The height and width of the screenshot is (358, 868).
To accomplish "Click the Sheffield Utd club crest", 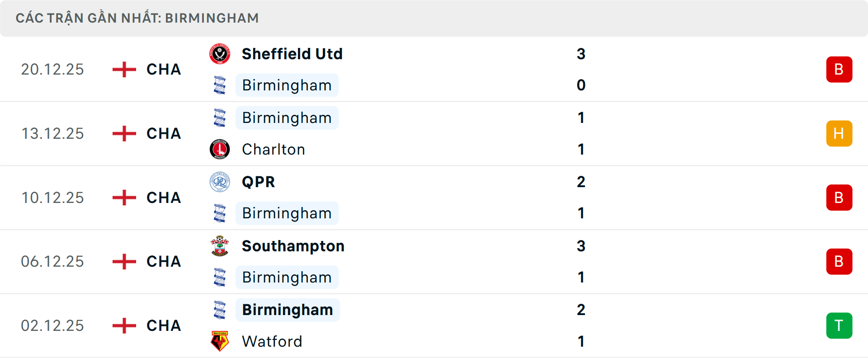I will (220, 54).
